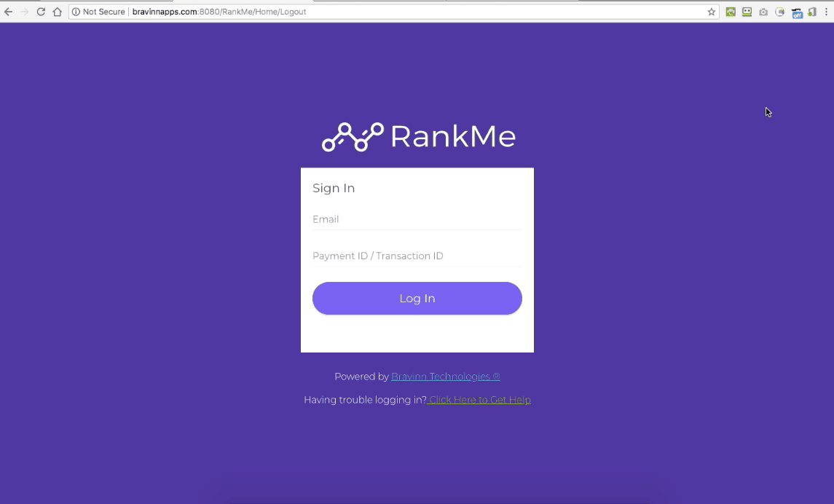Click the circular clock extension icon
Image resolution: width=834 pixels, height=504 pixels.
click(x=779, y=12)
